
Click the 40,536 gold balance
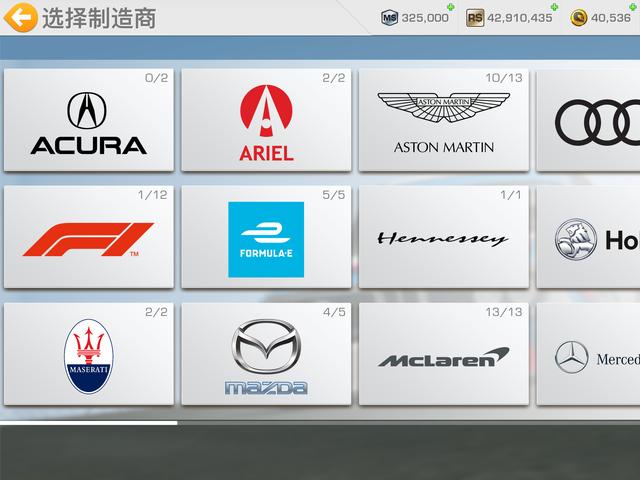[611, 17]
